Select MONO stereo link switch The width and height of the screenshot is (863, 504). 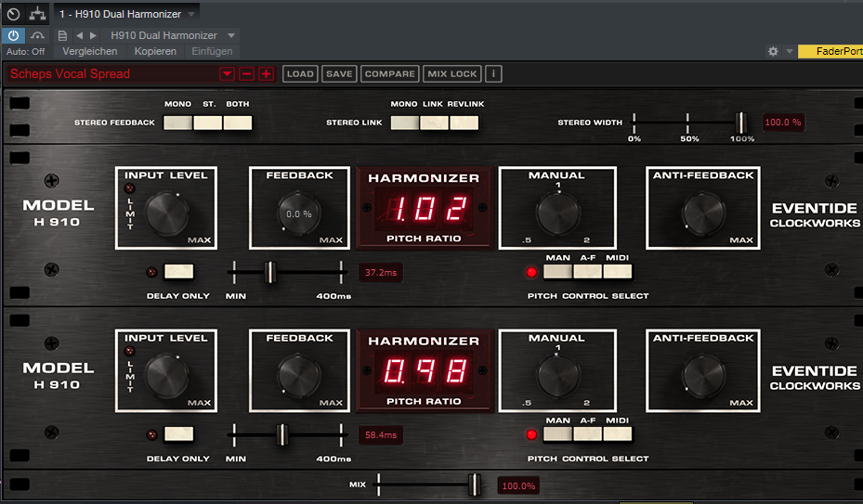coord(404,123)
